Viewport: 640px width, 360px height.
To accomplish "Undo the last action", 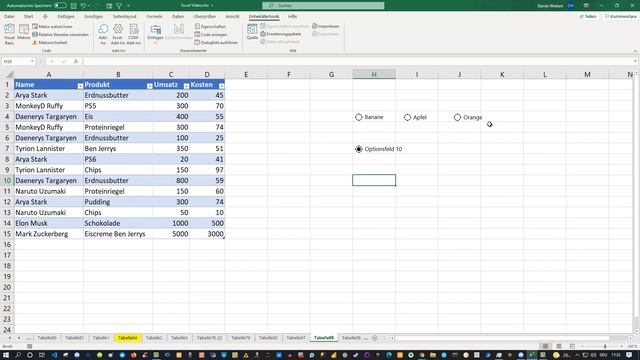I will tap(83, 6).
